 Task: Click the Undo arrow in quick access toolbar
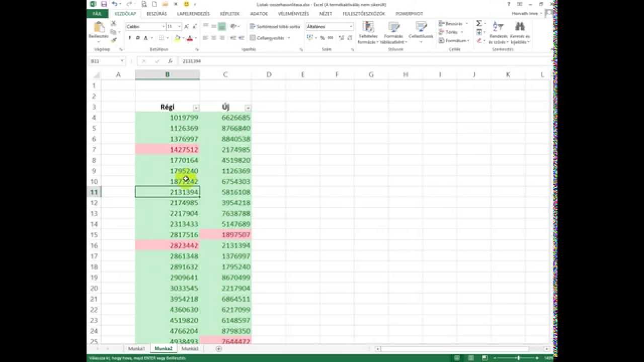[114, 4]
